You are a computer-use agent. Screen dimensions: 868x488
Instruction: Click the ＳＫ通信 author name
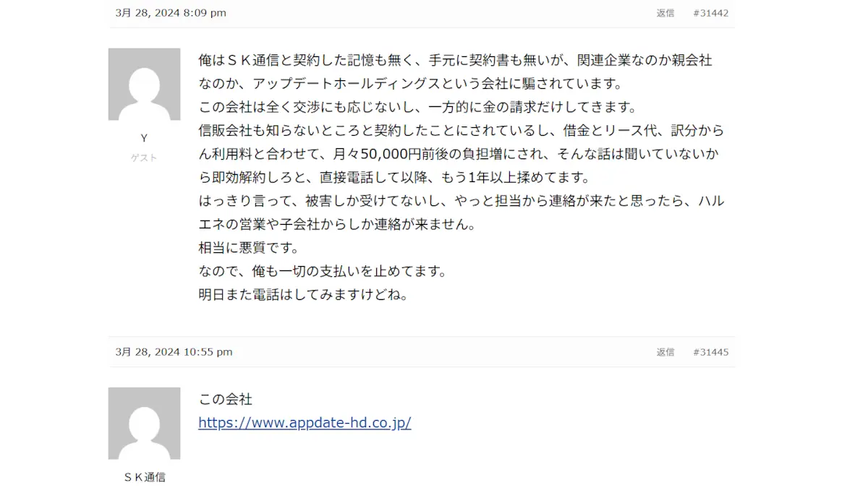[x=144, y=477]
